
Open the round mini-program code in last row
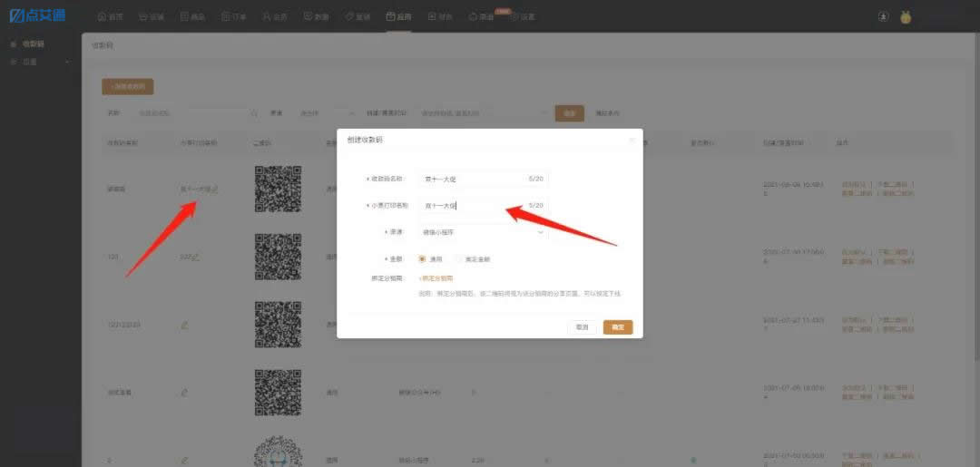pos(279,452)
